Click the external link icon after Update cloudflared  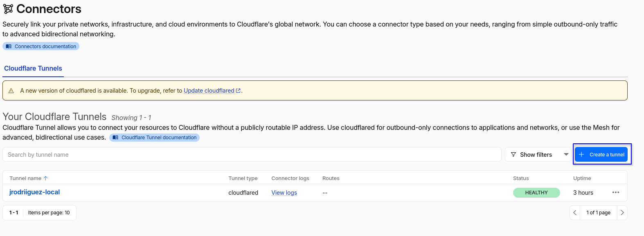(238, 91)
